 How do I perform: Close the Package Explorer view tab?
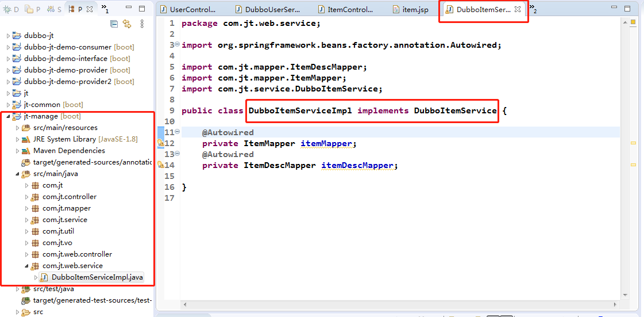coord(90,9)
